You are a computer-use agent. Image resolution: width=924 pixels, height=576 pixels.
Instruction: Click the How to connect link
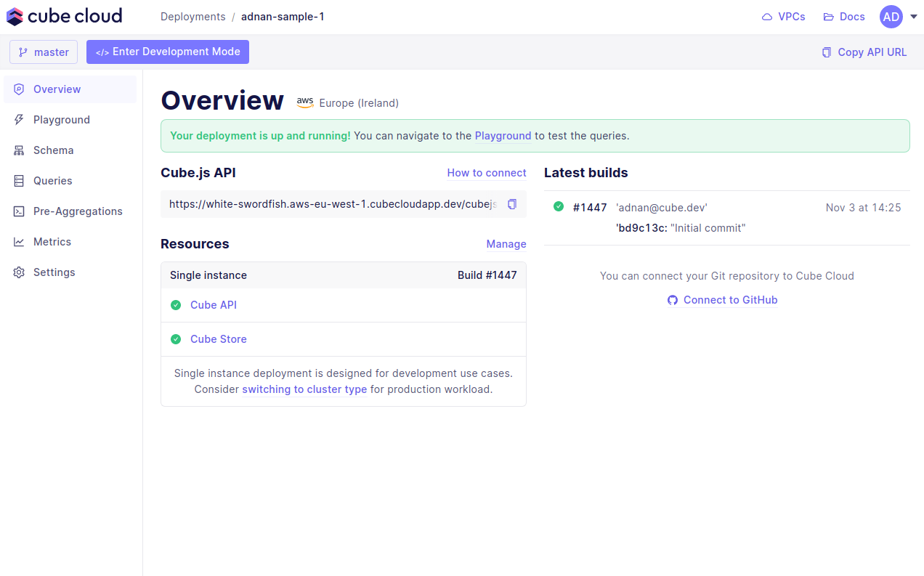point(486,173)
